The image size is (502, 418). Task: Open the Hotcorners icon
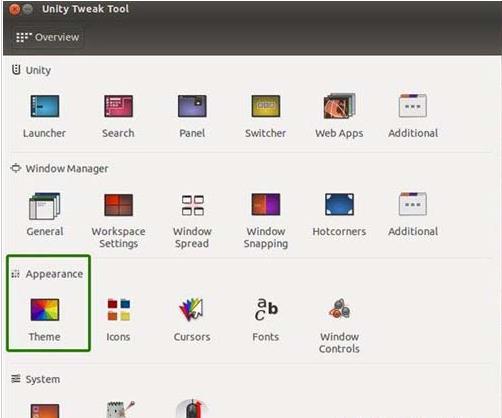click(339, 204)
